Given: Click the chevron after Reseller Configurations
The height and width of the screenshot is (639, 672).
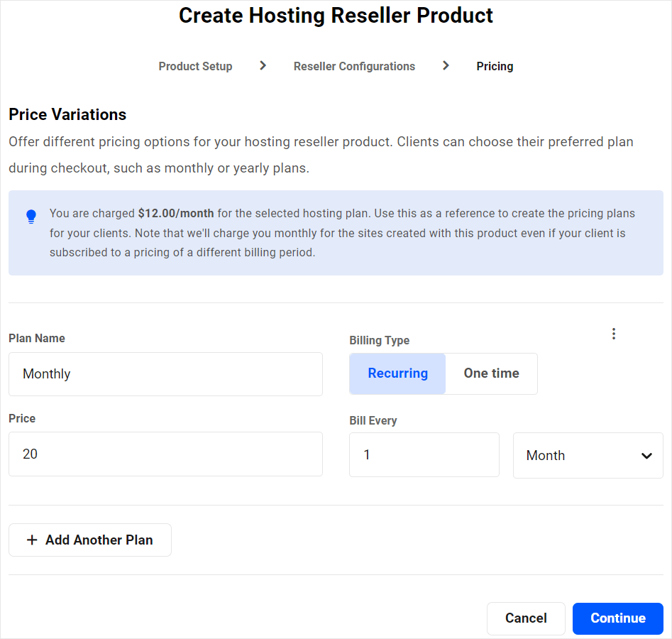Looking at the screenshot, I should tap(446, 65).
